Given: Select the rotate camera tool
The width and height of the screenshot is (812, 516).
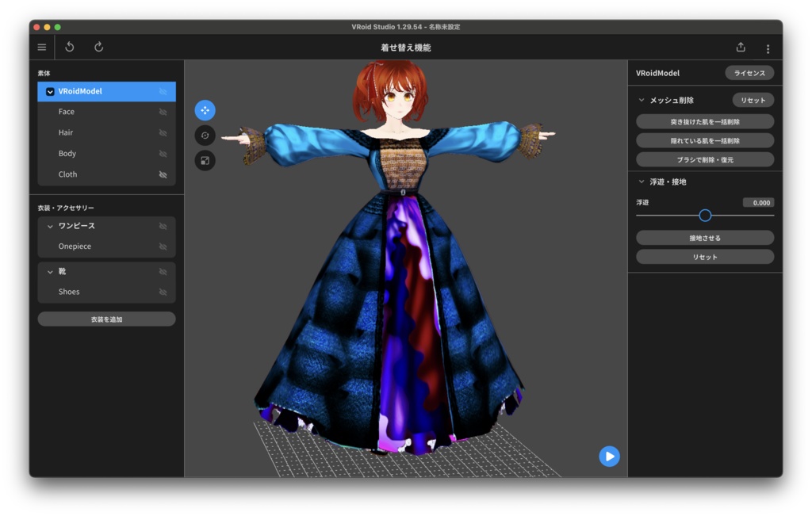Looking at the screenshot, I should 205,136.
